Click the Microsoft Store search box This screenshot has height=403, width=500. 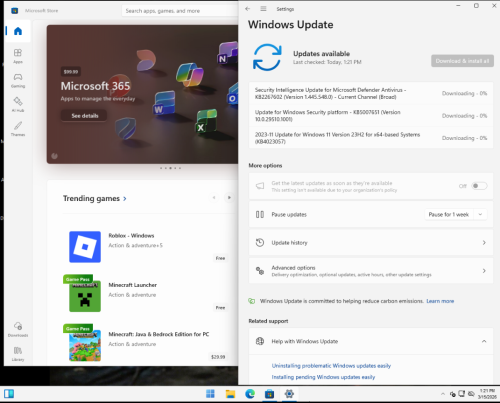pyautogui.click(x=180, y=11)
